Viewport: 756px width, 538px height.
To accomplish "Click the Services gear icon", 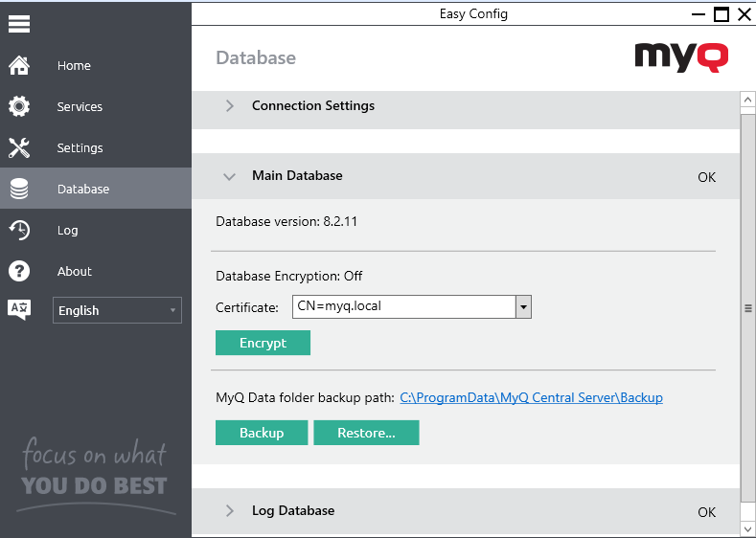I will (19, 107).
